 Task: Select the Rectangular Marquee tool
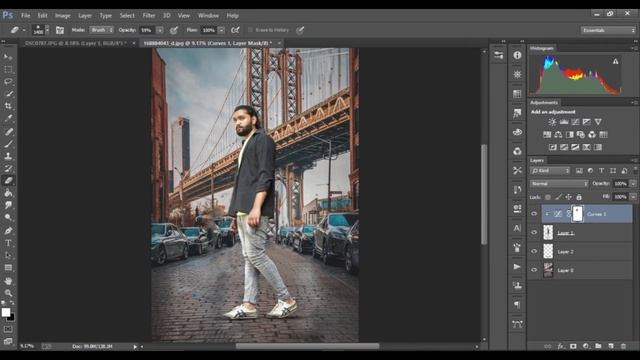coord(8,69)
